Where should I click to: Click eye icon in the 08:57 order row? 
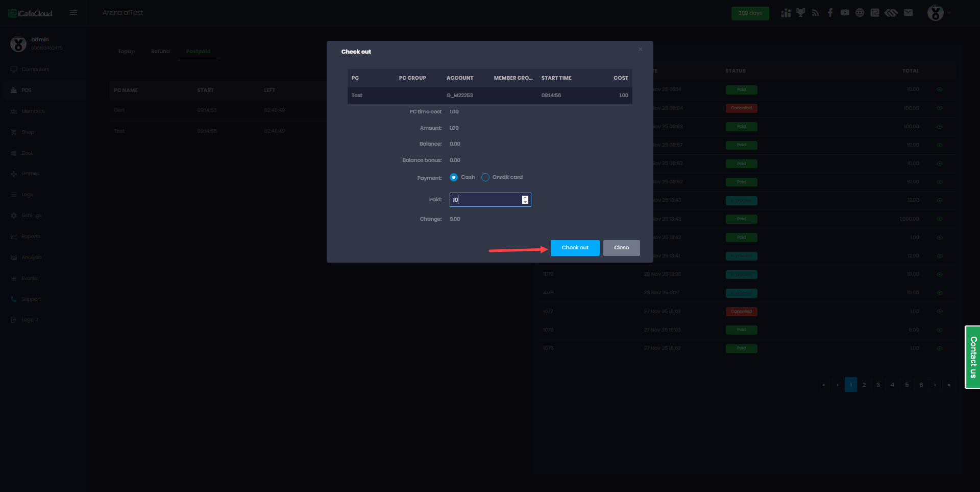[940, 145]
